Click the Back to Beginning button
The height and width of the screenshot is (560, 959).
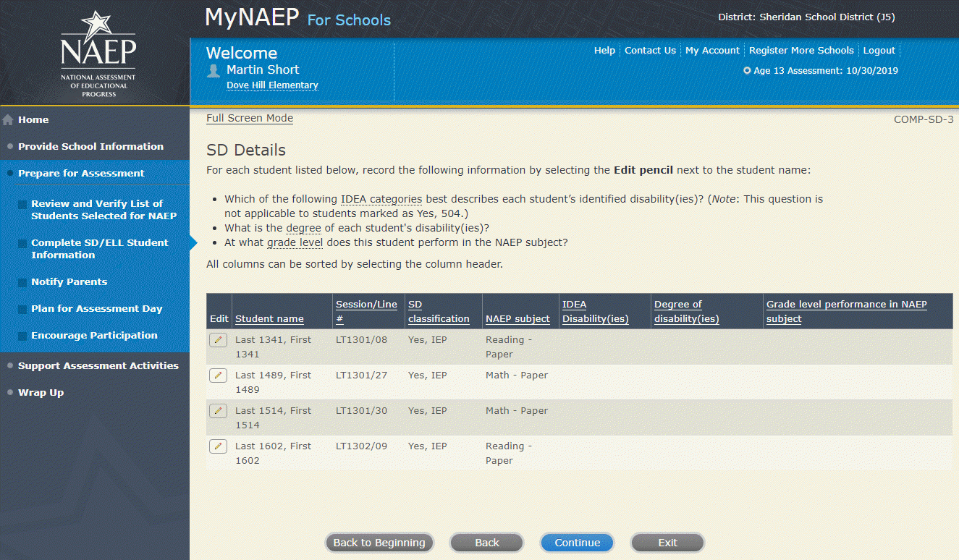point(379,543)
